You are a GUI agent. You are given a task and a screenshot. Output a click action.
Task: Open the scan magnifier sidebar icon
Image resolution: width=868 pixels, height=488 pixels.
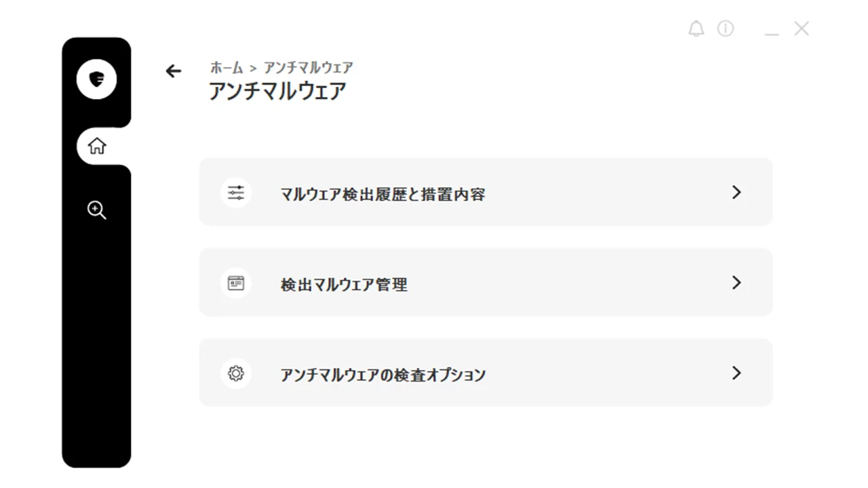coord(97,210)
